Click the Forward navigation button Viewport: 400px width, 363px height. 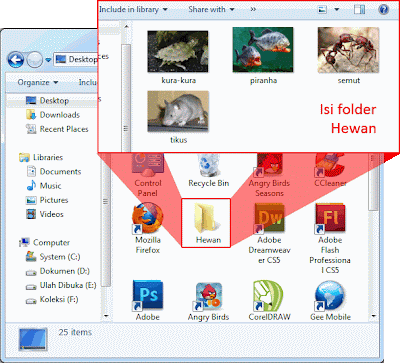(x=34, y=60)
